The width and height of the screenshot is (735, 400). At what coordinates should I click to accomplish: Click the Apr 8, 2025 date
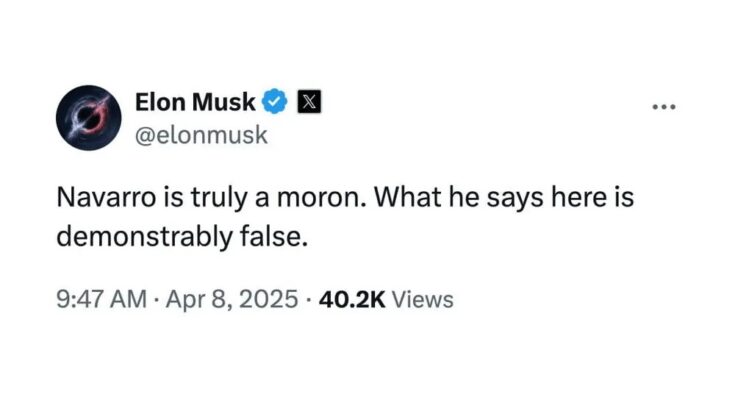(x=232, y=299)
